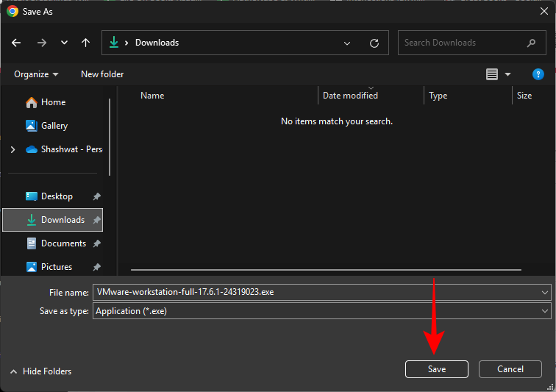
Task: Expand the address bar path dropdown
Action: (347, 43)
